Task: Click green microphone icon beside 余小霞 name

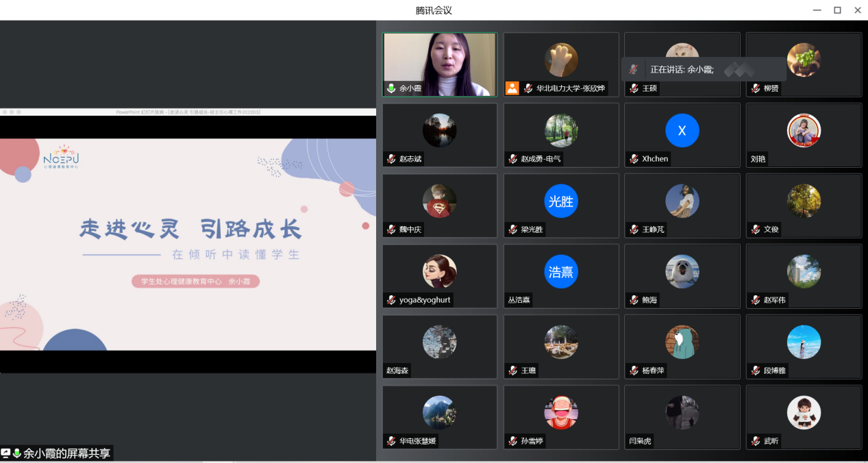Action: (391, 88)
